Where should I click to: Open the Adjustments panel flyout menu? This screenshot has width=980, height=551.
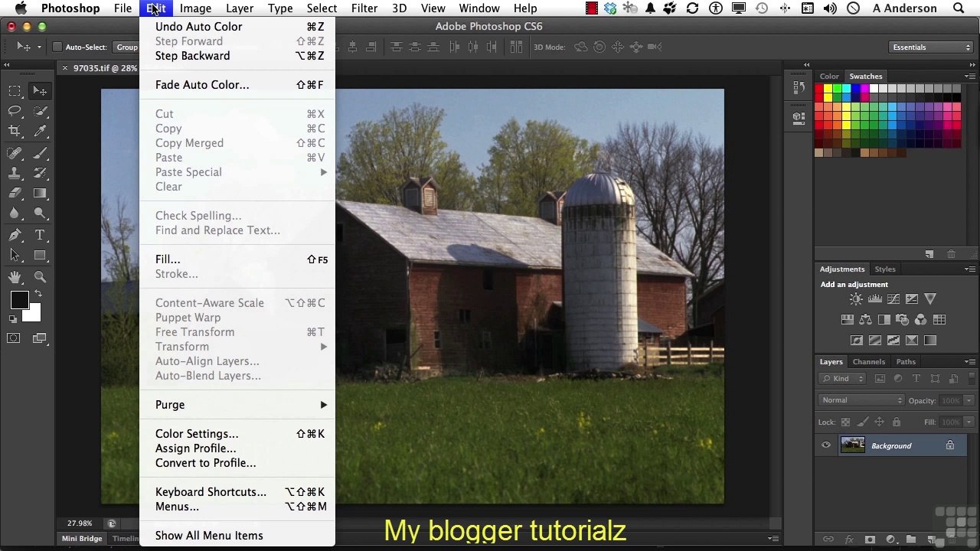tap(970, 269)
